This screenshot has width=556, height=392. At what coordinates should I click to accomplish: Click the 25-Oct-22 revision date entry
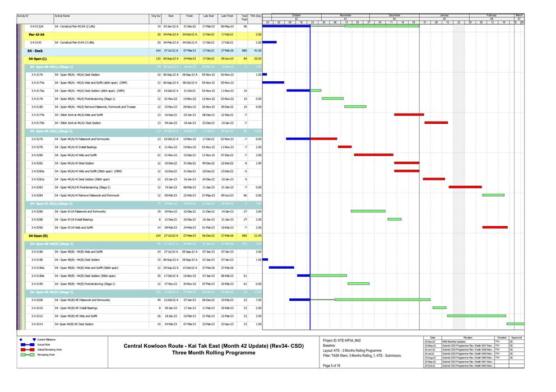[x=430, y=366]
